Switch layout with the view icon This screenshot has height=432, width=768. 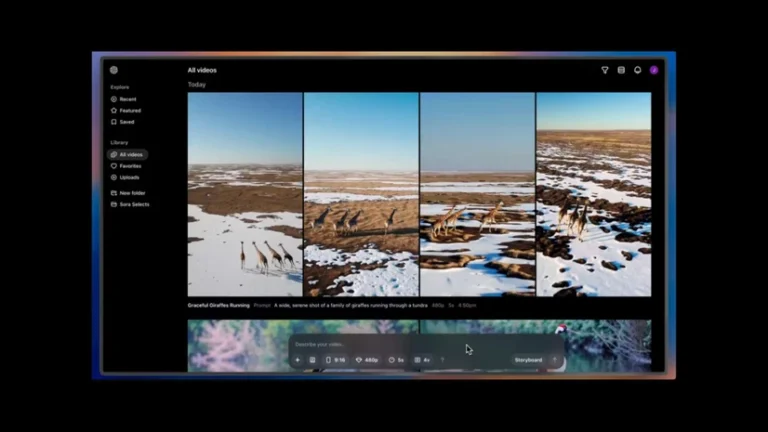621,71
